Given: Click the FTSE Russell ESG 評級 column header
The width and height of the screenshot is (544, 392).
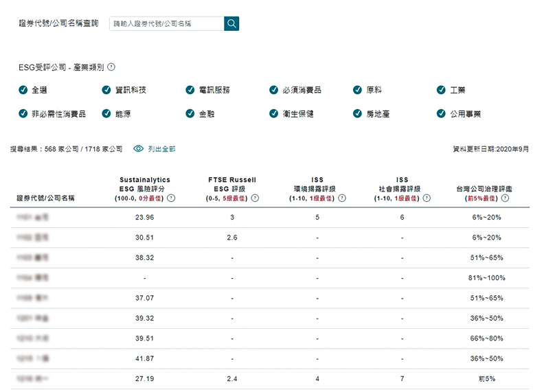Looking at the screenshot, I should coord(232,189).
